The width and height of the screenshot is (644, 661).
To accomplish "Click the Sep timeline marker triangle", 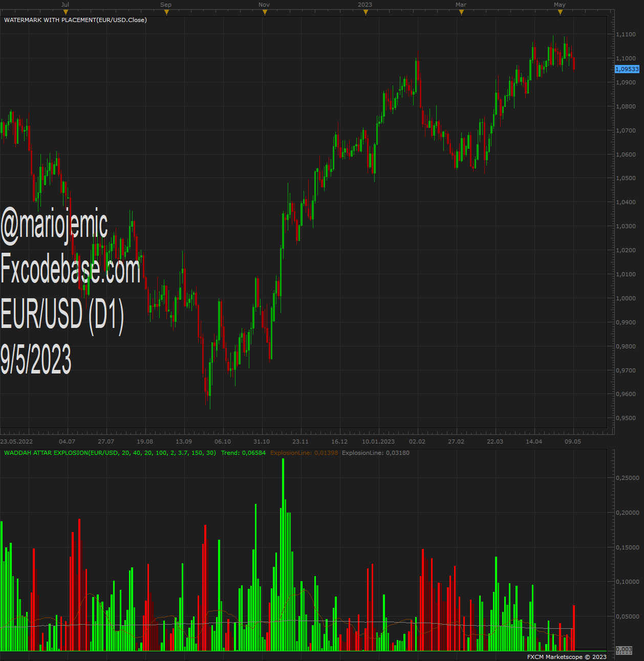I will point(166,12).
